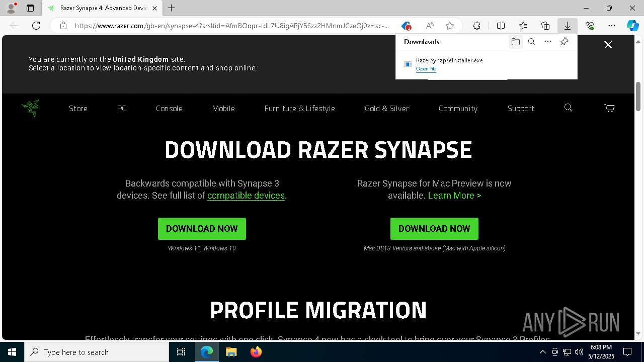Viewport: 644px width, 362px height.
Task: Open Copilot sidebar icon
Action: [x=633, y=26]
